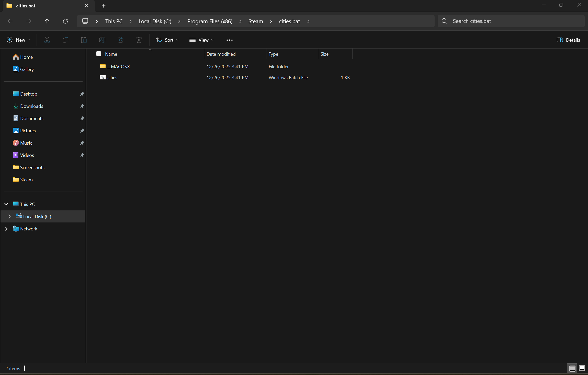588x375 pixels.
Task: Add a new tab with plus button
Action: (x=104, y=6)
